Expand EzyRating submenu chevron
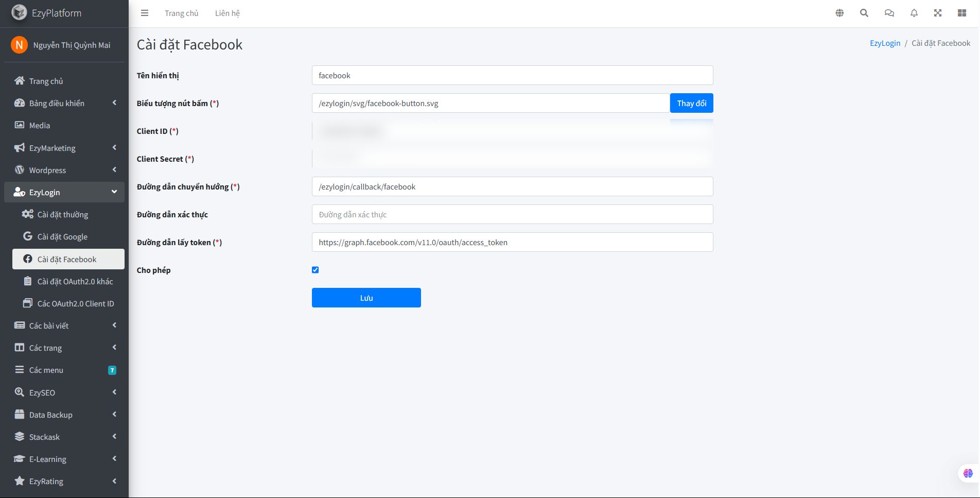 pos(114,480)
